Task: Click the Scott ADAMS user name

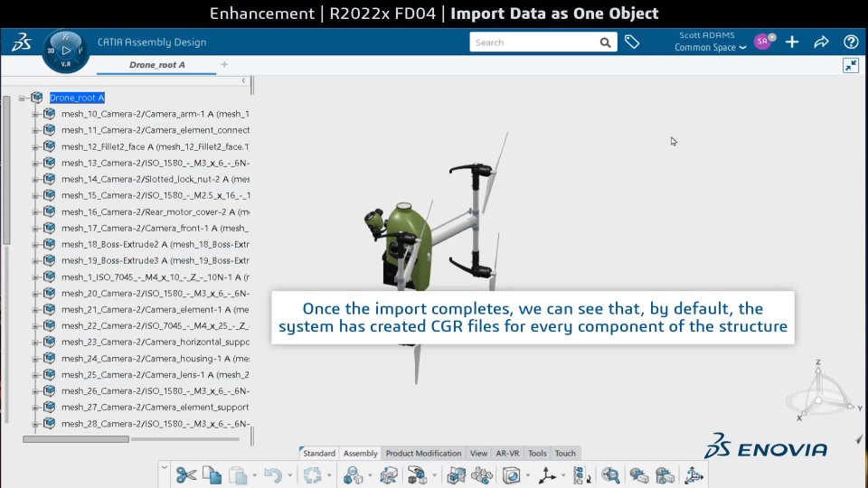Action: (707, 35)
